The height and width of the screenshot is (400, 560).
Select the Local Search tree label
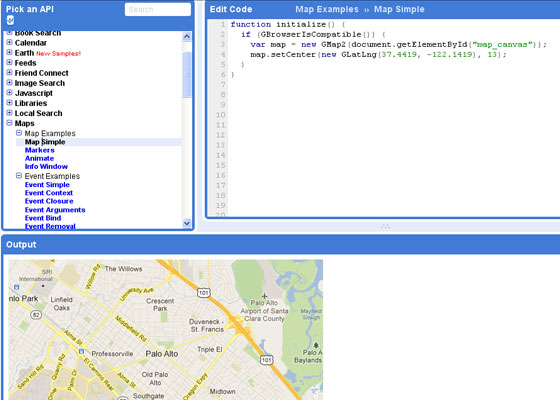[39, 113]
